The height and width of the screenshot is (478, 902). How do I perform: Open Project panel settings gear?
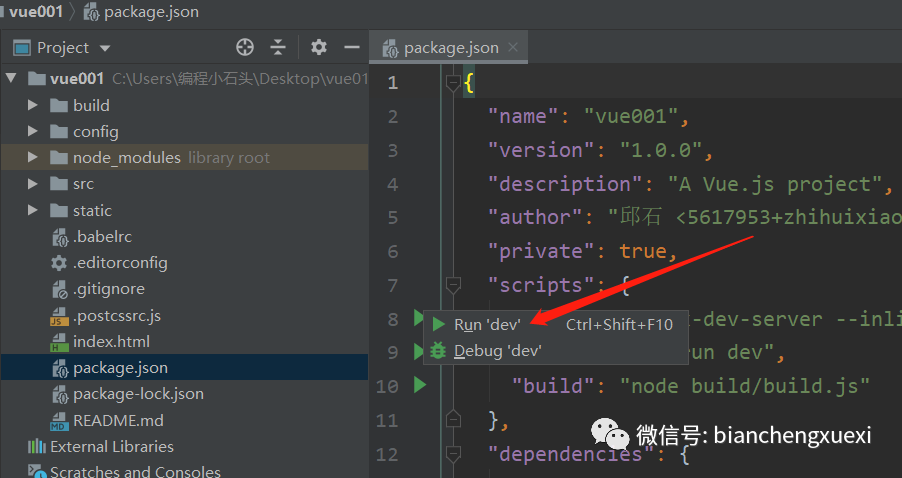click(x=319, y=47)
